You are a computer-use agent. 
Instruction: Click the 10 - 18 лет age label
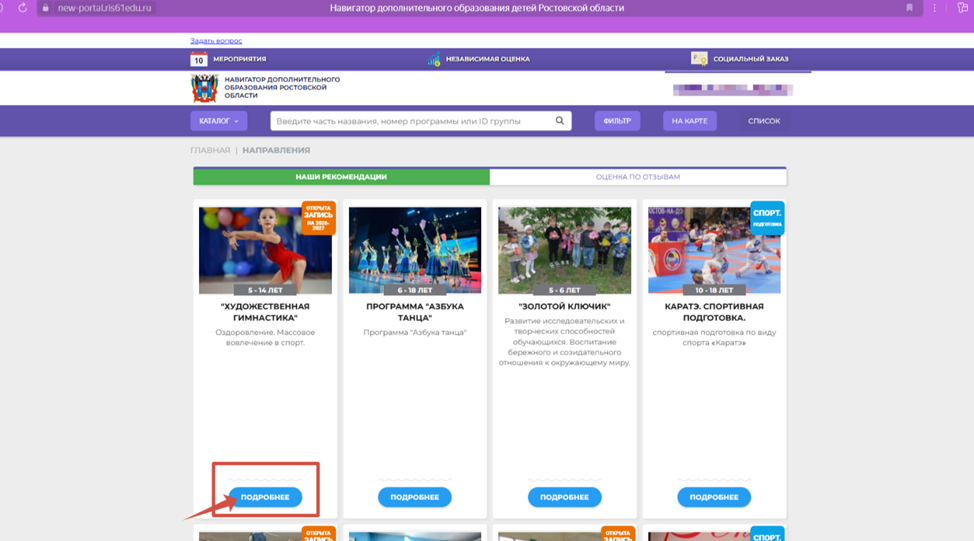pyautogui.click(x=714, y=290)
